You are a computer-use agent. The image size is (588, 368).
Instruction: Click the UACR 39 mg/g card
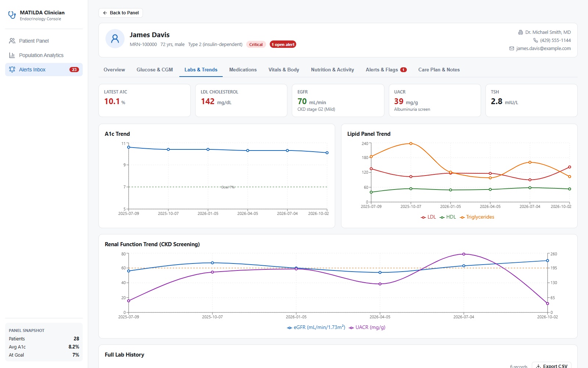(x=435, y=100)
